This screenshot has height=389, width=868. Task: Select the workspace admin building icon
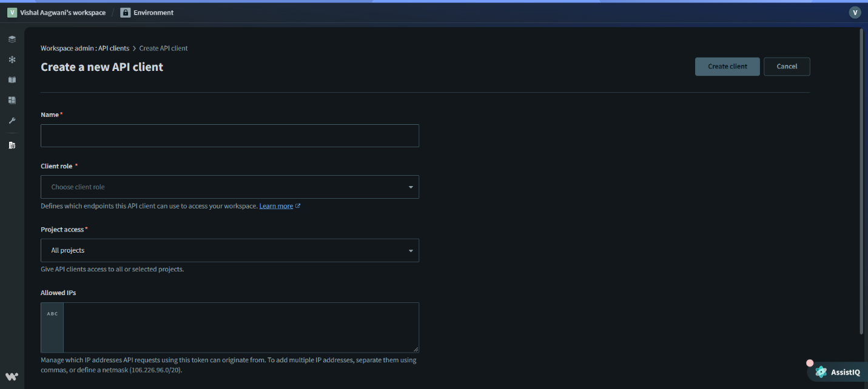[x=12, y=145]
